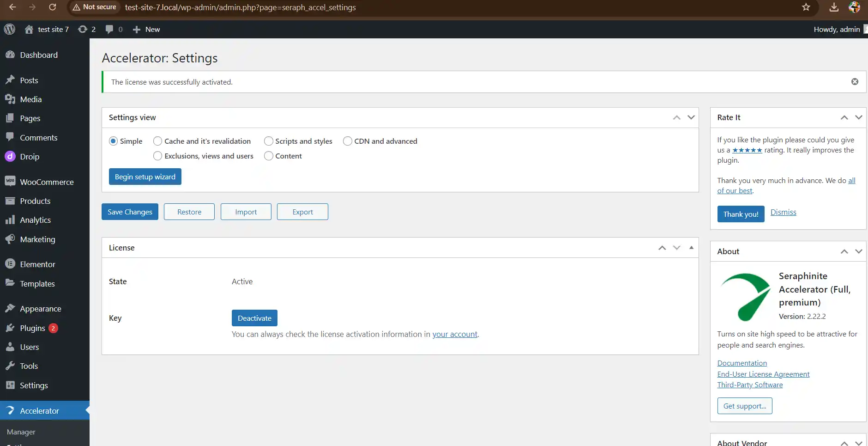Open the New menu in admin bar
Viewport: 868px width, 446px height.
click(146, 29)
